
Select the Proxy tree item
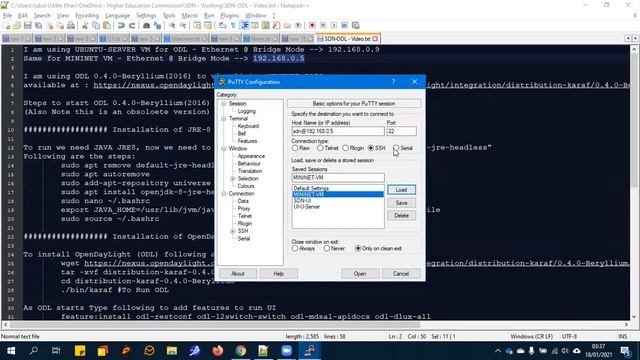244,209
